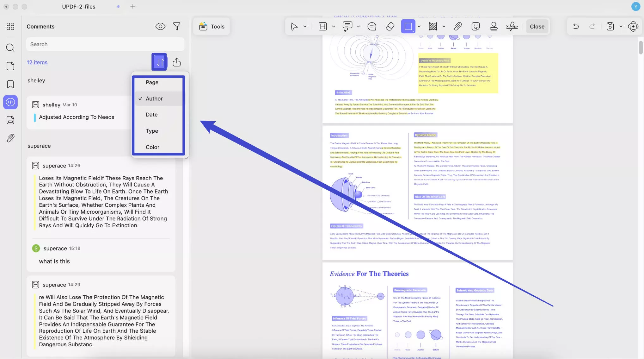Click the 12 items count label
Image resolution: width=644 pixels, height=359 pixels.
point(37,62)
